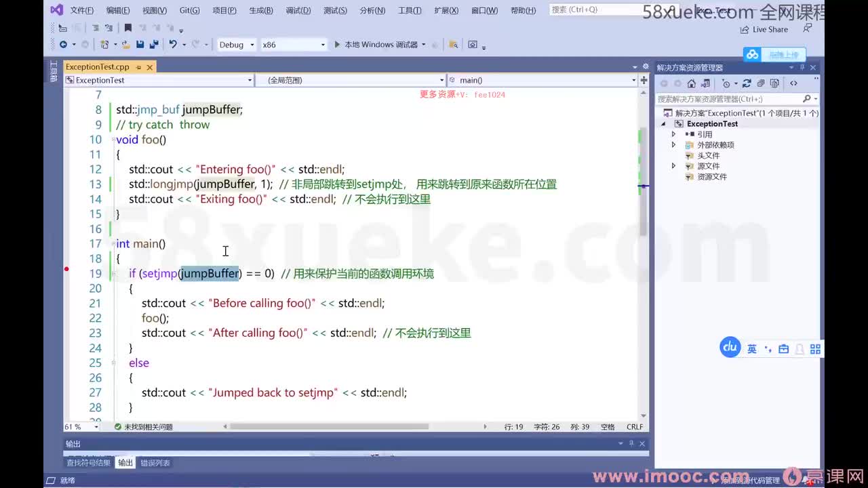
Task: Expand the 外部依赖项 tree node
Action: 673,145
